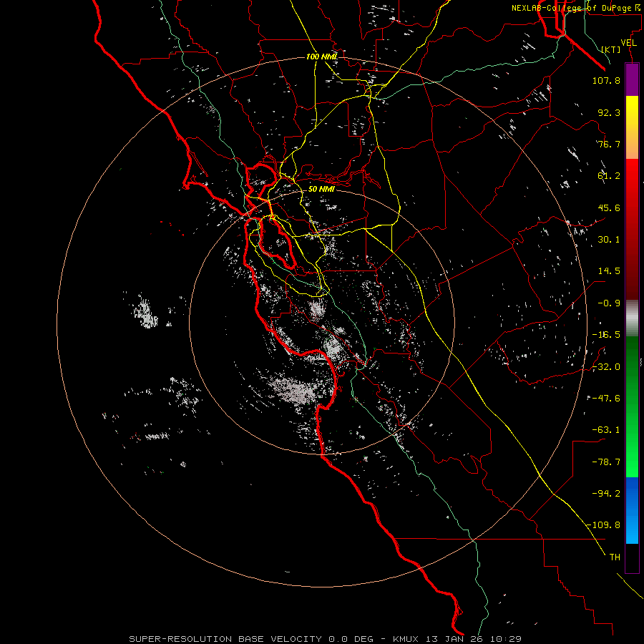Click the 14.5 velocity scale value
This screenshot has width=644, height=644.
(609, 271)
